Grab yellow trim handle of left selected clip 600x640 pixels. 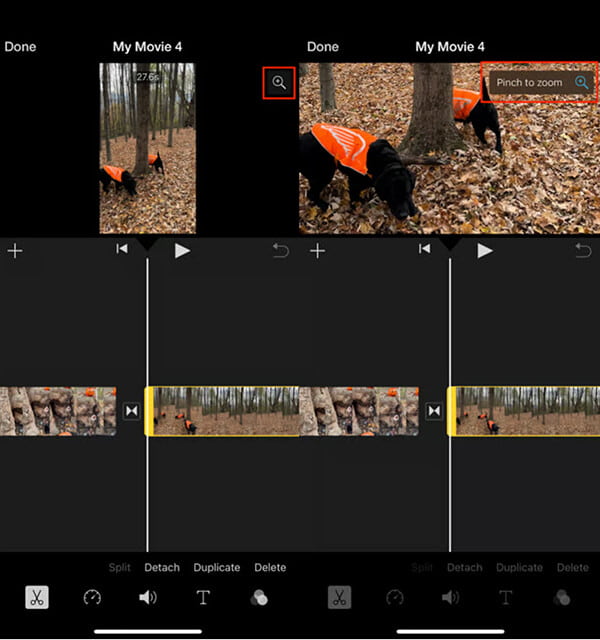tap(149, 411)
